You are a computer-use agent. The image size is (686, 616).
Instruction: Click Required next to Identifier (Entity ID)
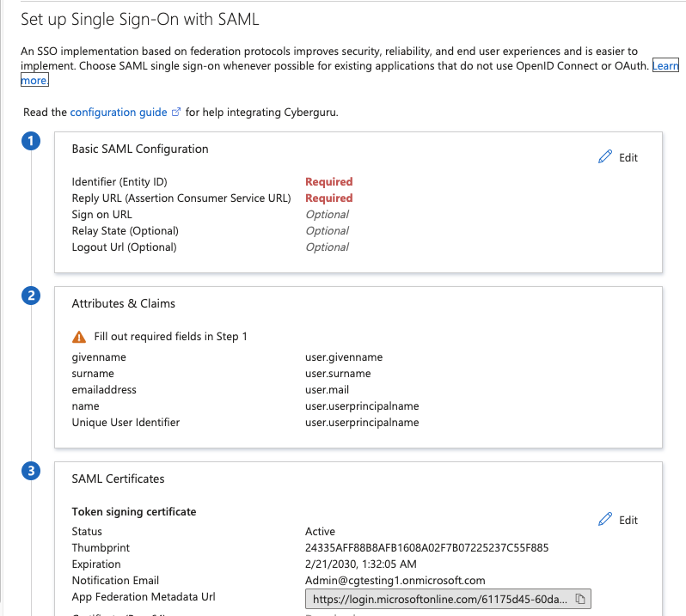pyautogui.click(x=329, y=181)
